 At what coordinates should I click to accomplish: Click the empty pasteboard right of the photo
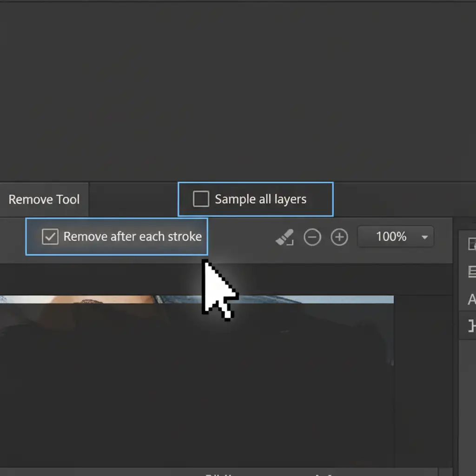(x=423, y=372)
